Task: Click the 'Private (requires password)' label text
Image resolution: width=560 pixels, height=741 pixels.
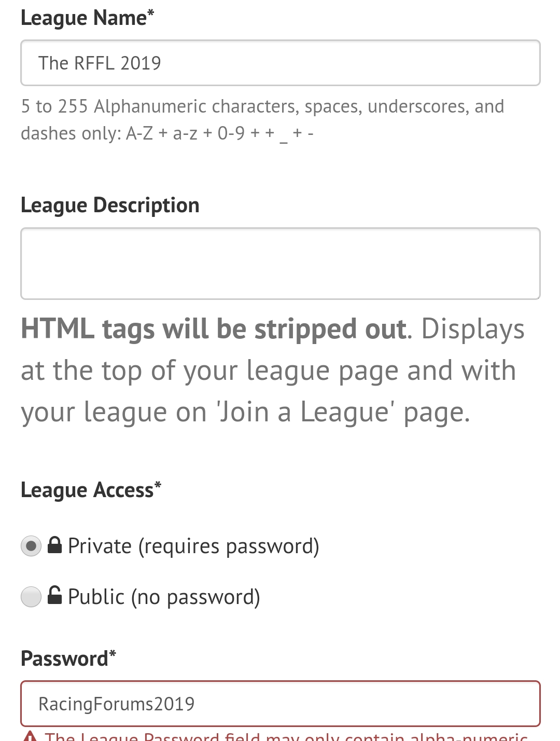Action: pos(193,546)
